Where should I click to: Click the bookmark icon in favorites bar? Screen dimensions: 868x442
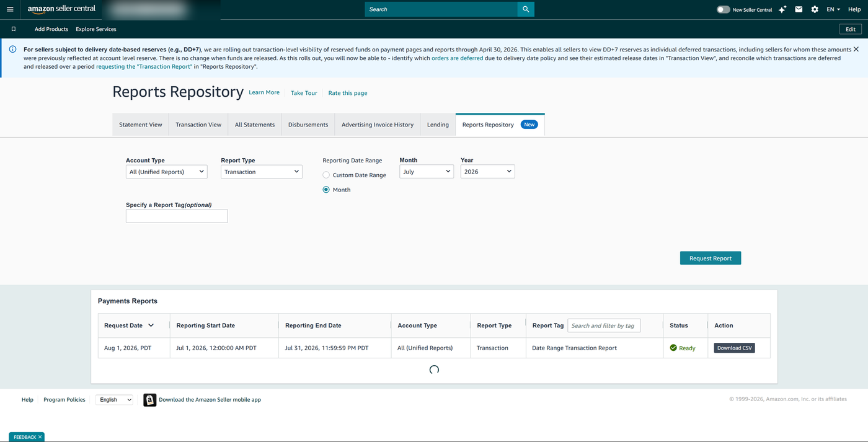coord(13,29)
